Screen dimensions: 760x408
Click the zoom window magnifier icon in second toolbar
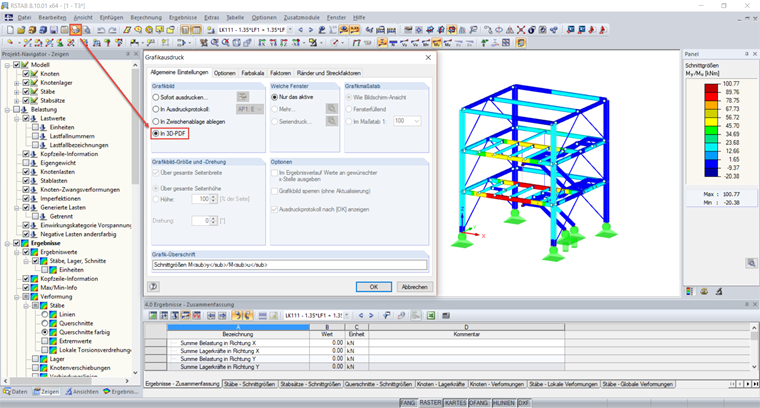pyautogui.click(x=215, y=43)
